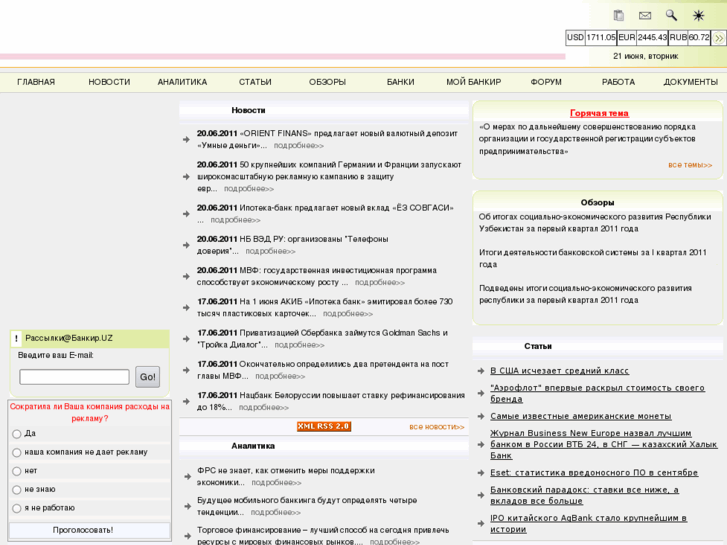Screen dimensions: 727x545
Task: Open the envelope mail icon
Action: coord(645,16)
